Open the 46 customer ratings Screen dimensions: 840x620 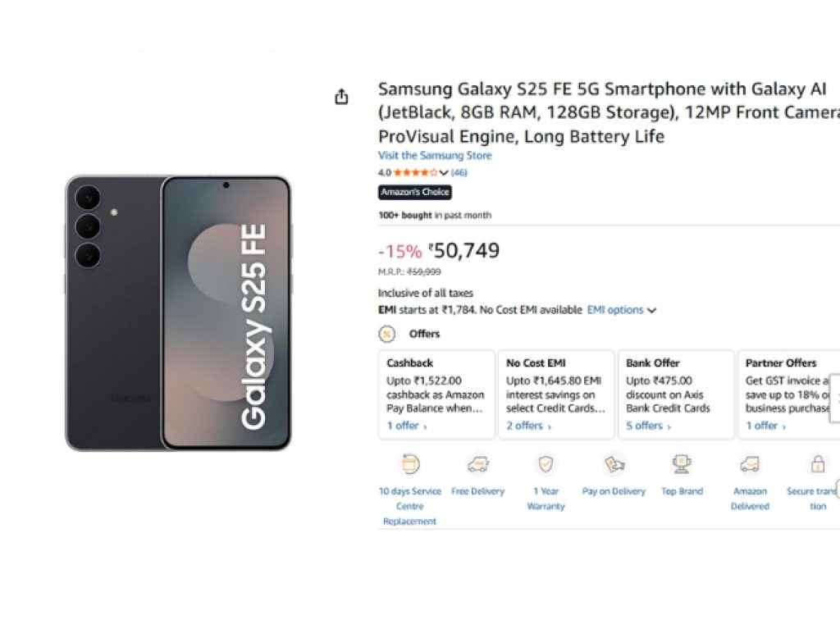point(459,173)
